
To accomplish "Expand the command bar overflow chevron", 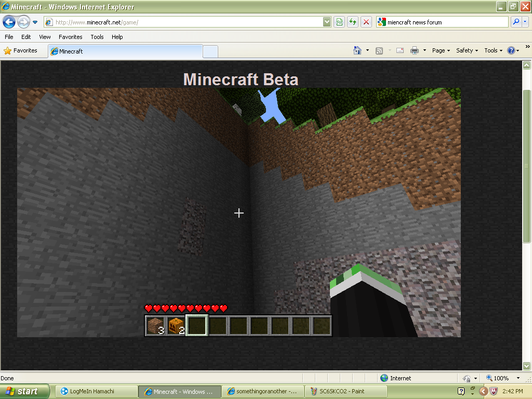I will 528,47.
